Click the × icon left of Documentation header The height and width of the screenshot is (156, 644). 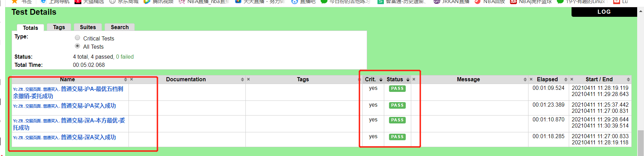coord(132,79)
